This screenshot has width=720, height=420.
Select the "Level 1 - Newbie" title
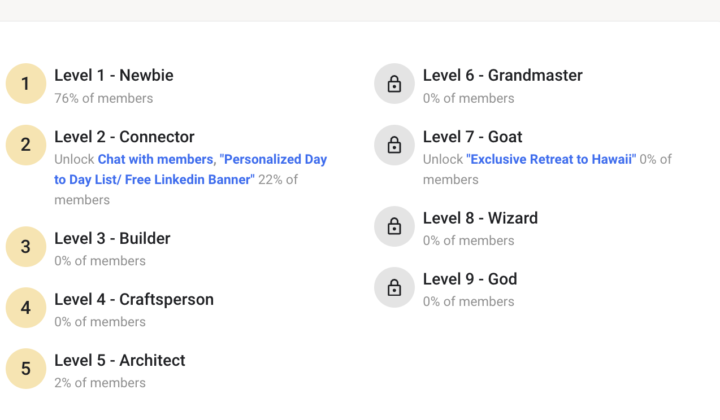(114, 75)
